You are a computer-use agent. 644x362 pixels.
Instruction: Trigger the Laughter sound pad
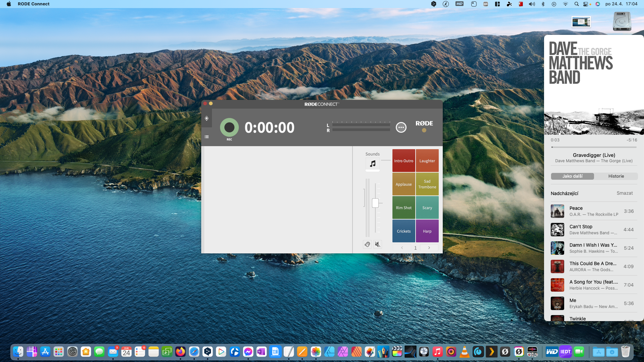(427, 161)
